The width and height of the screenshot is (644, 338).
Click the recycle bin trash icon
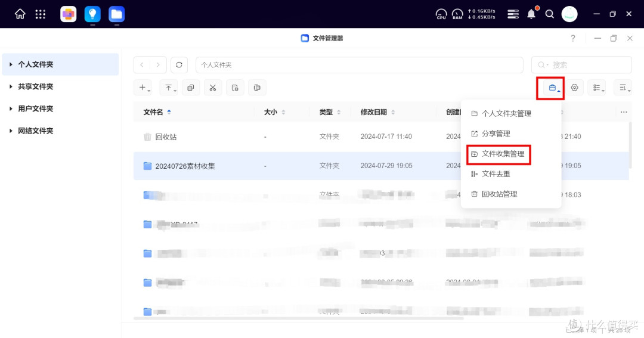(x=147, y=137)
